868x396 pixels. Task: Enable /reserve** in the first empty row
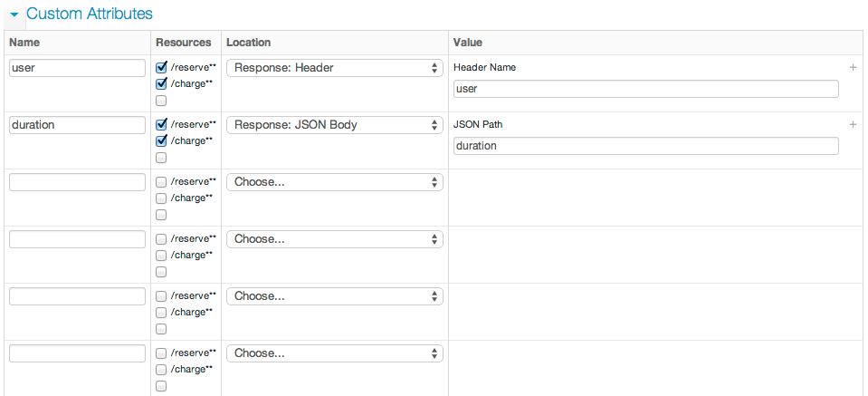click(x=161, y=181)
